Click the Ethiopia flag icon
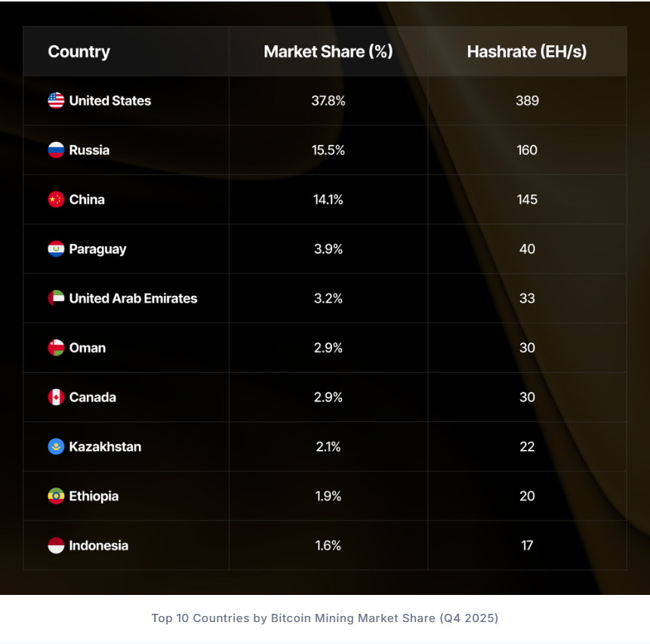 (56, 496)
